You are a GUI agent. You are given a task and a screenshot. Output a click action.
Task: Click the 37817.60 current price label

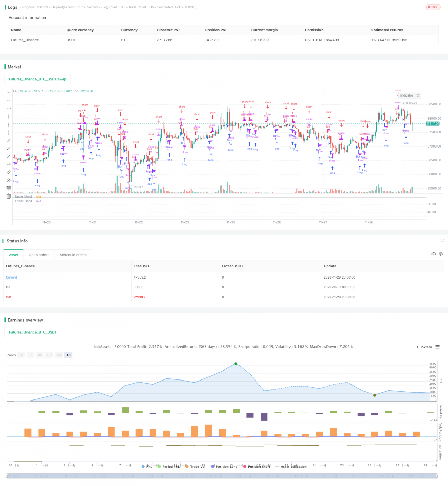pyautogui.click(x=433, y=123)
